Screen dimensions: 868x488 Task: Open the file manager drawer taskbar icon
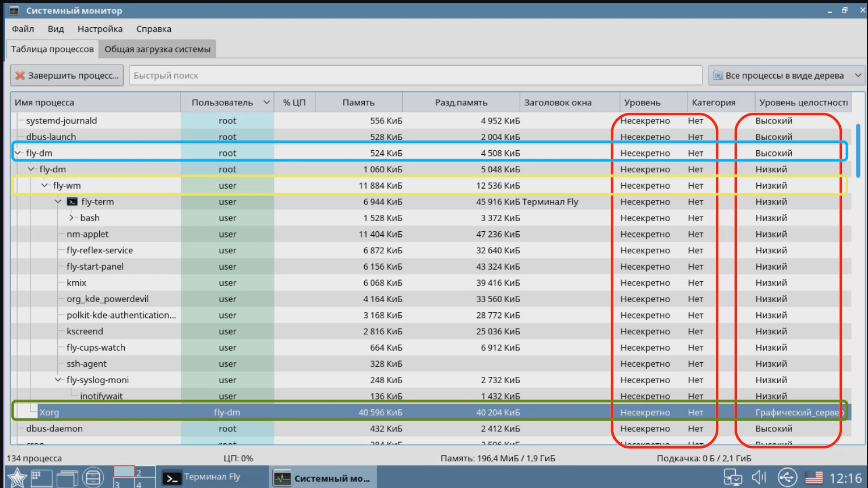(x=93, y=478)
